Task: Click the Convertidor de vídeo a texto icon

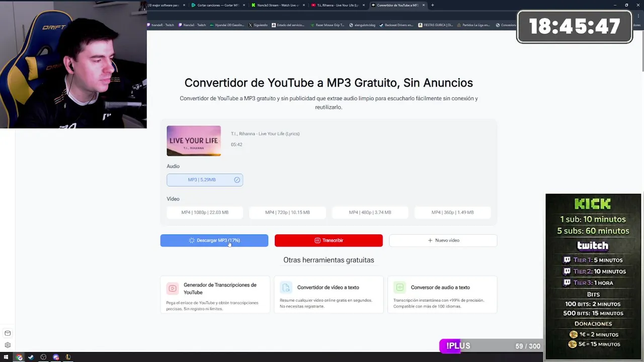Action: point(286,287)
